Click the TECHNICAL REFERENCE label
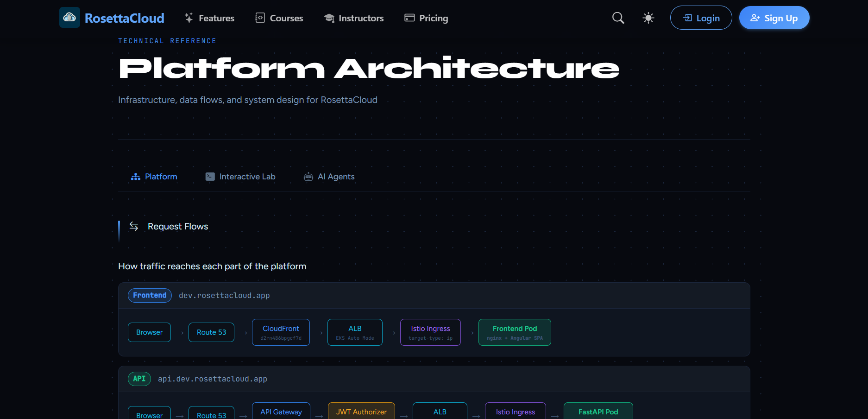 pos(167,41)
